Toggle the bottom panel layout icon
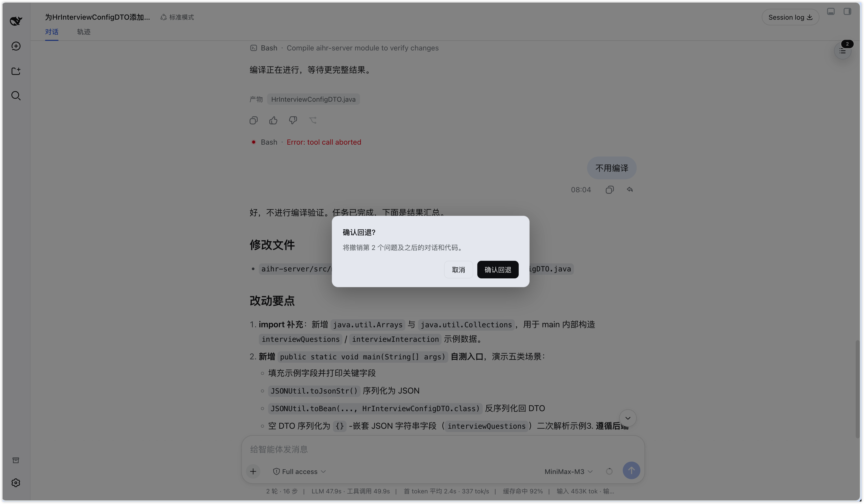Screen dimensions: 864x504 [831, 12]
